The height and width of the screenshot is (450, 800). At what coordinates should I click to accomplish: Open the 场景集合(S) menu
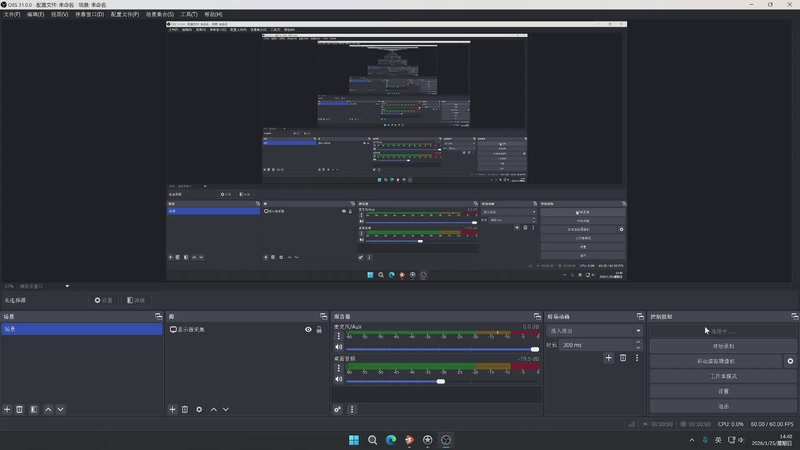(160, 14)
